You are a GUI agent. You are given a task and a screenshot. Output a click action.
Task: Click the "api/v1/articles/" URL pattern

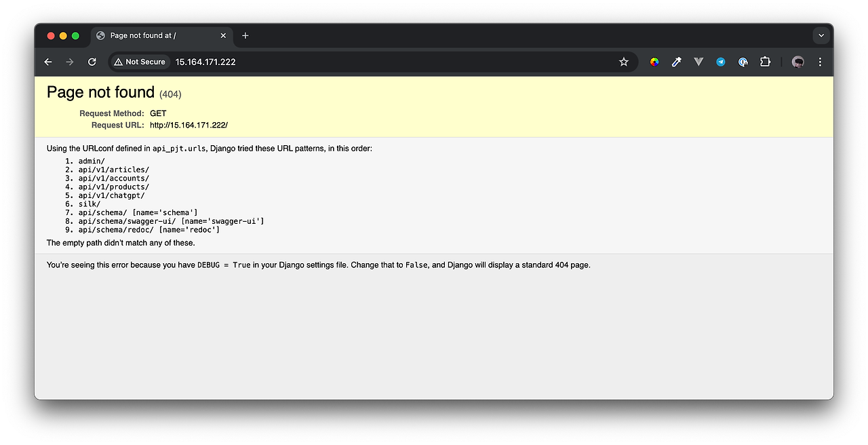pyautogui.click(x=114, y=170)
